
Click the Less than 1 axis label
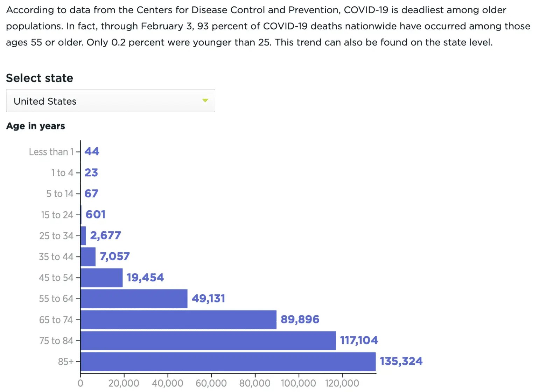click(52, 152)
